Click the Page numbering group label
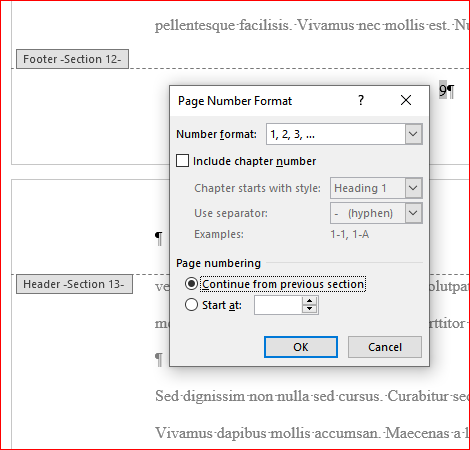Viewport: 470px width, 450px height. pyautogui.click(x=218, y=263)
